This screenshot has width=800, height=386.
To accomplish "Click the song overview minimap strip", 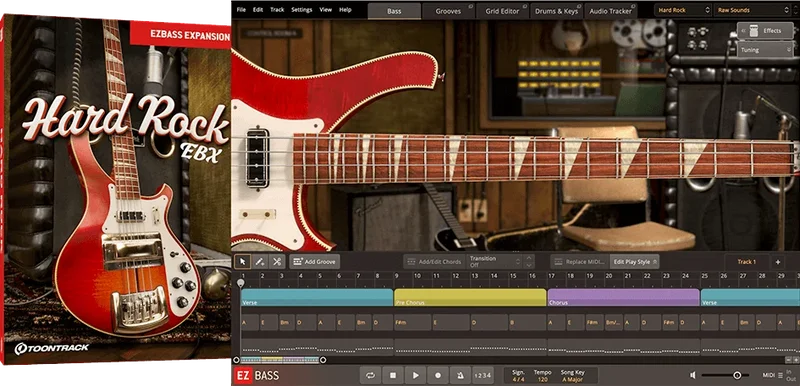I will pyautogui.click(x=280, y=359).
